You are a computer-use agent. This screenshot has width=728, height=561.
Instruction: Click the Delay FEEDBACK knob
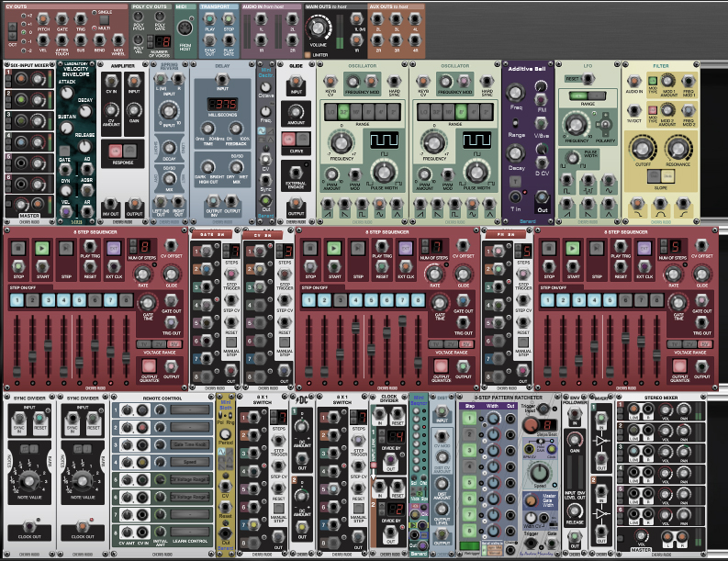[x=236, y=129]
